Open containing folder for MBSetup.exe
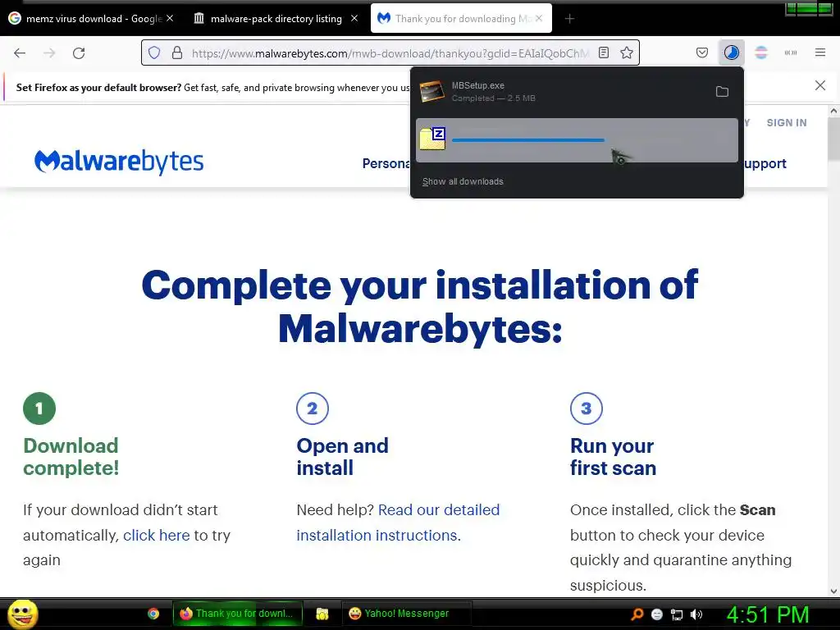 coord(722,92)
